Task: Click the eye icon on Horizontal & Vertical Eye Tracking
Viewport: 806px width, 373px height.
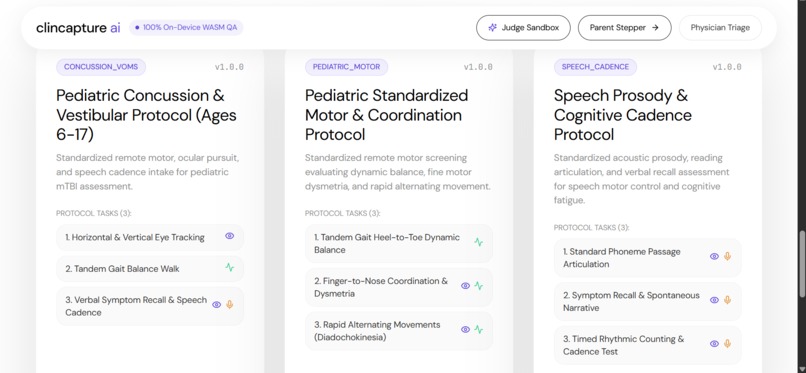Action: [229, 236]
